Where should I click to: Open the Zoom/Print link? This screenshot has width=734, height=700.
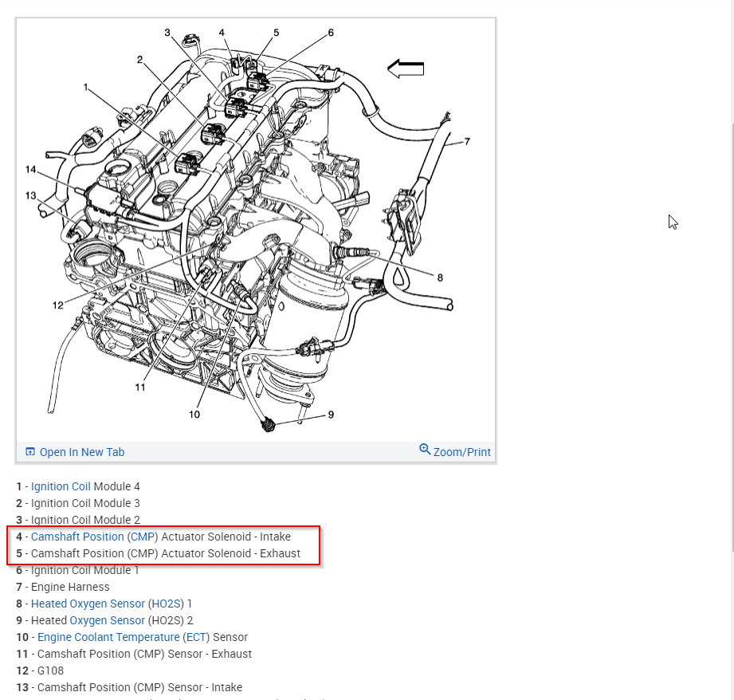click(x=461, y=452)
